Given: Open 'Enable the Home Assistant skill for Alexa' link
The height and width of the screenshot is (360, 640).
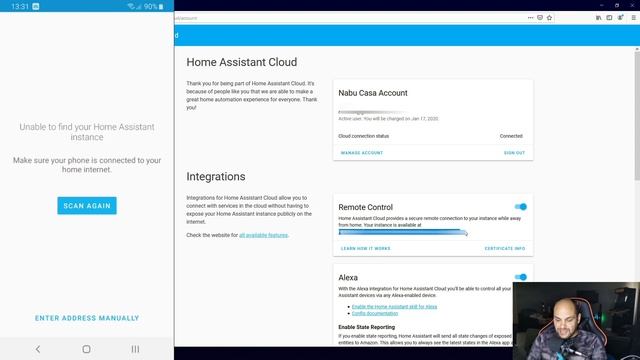Looking at the screenshot, I should click(394, 307).
